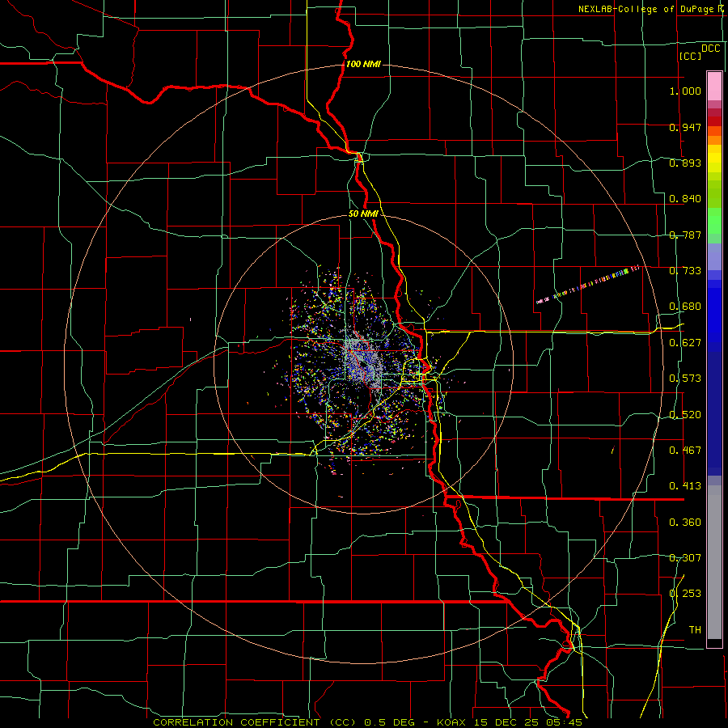Screen dimensions: 728x728
Task: Pick the pink segment of color bar
Action: (714, 86)
